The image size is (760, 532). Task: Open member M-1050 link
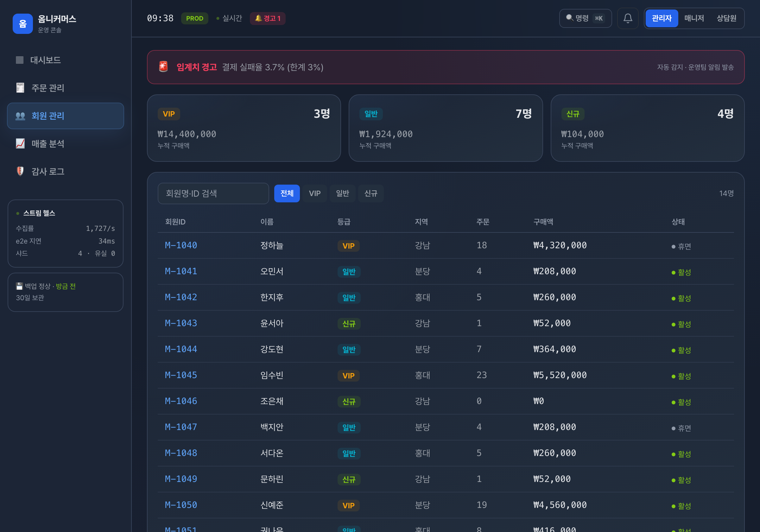pyautogui.click(x=181, y=505)
